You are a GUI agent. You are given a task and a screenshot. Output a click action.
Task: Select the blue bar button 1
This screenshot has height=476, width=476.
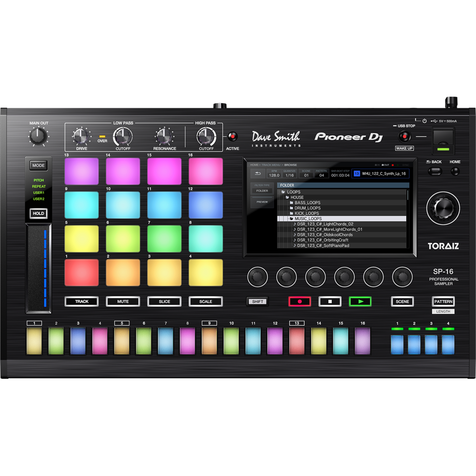pos(397,345)
